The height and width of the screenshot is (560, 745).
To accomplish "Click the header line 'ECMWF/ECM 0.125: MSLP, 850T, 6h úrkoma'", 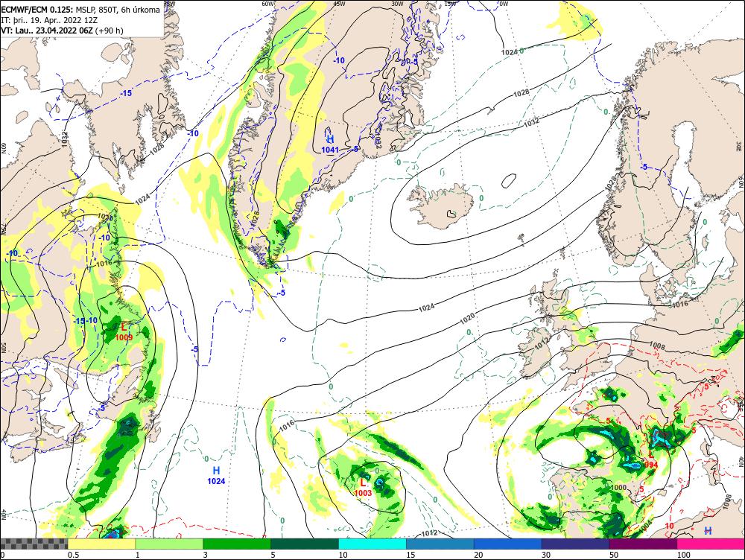I will 80,10.
